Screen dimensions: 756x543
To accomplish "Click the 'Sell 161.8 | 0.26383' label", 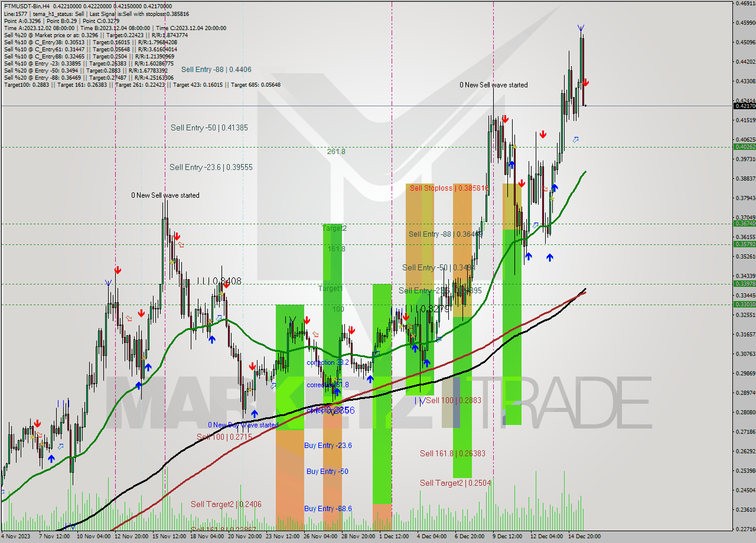I will pyautogui.click(x=452, y=453).
